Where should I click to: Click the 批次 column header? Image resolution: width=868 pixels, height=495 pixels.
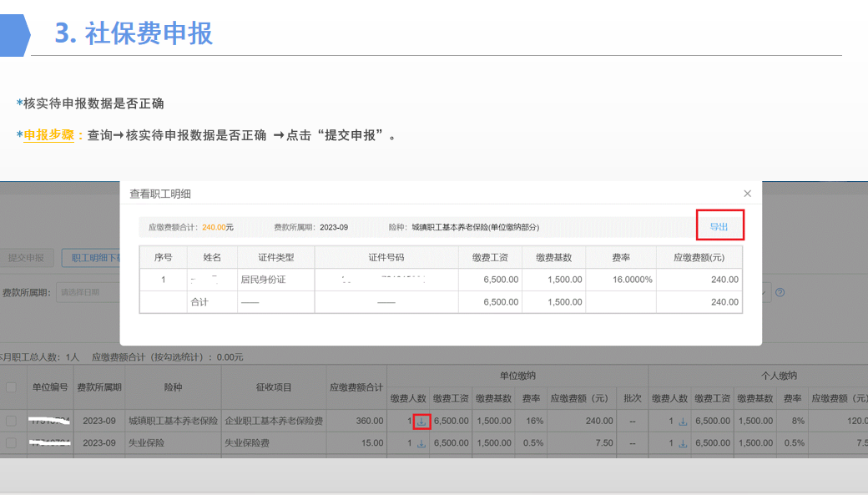[632, 398]
